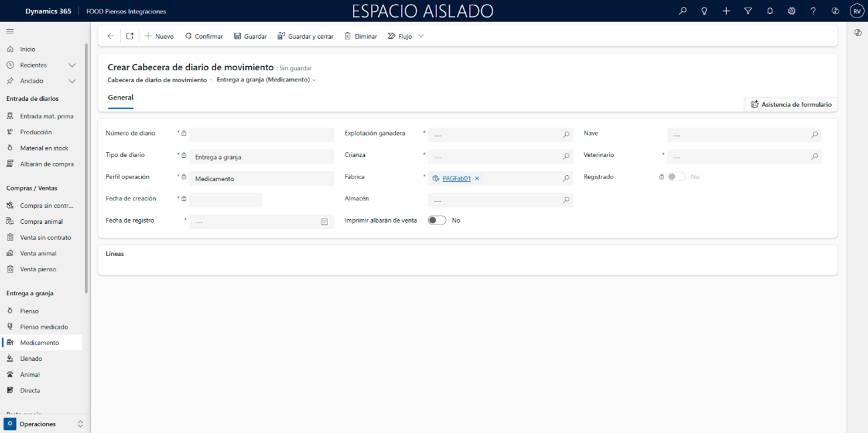The height and width of the screenshot is (433, 868).
Task: Toggle the Imprimir albarán de venta switch
Action: [437, 221]
